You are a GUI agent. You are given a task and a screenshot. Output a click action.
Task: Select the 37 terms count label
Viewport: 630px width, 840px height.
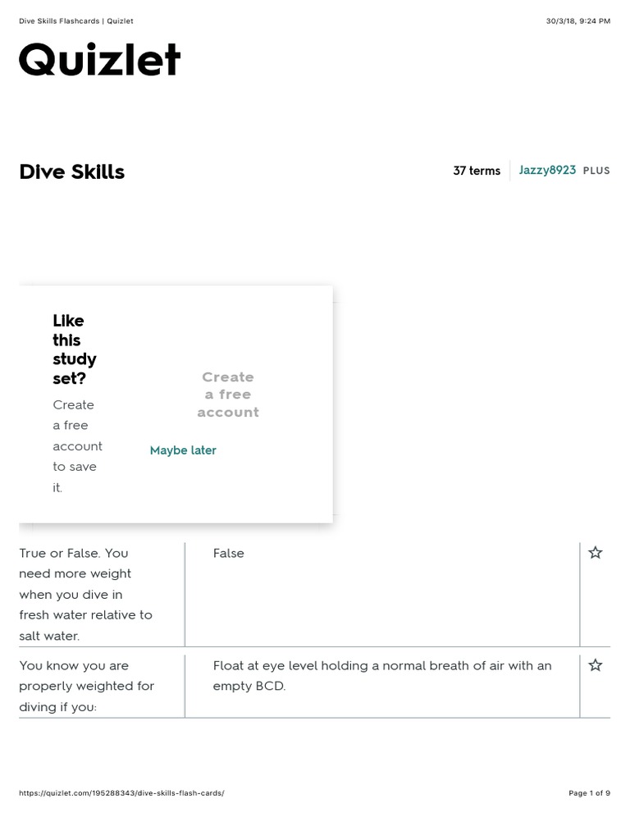477,171
